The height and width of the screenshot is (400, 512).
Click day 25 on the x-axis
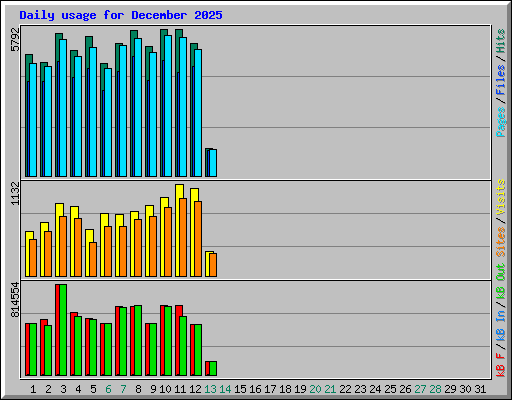[390, 389]
